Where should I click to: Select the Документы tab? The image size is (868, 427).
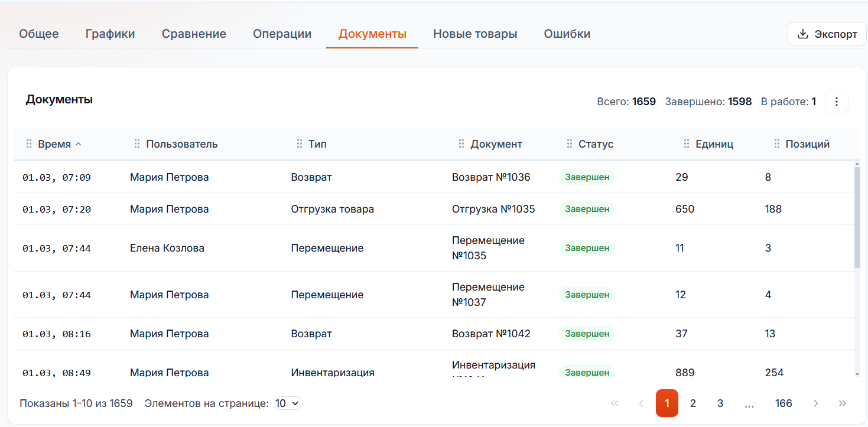point(372,34)
